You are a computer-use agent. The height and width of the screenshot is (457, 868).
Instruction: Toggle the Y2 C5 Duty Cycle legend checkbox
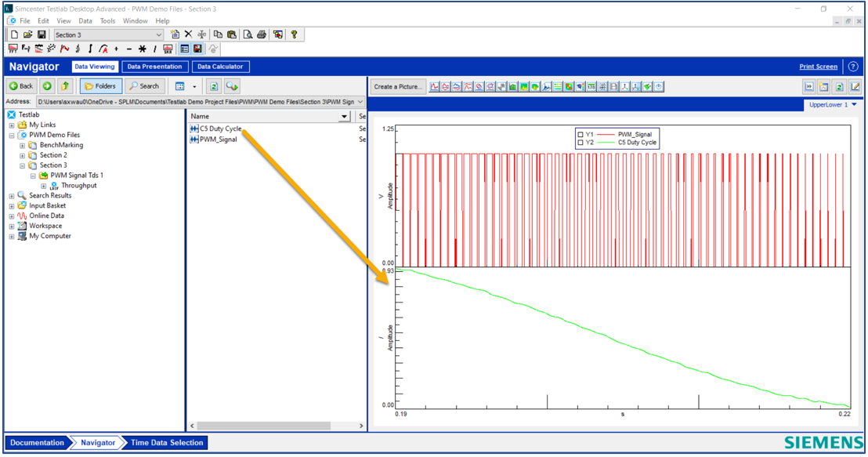coord(580,143)
